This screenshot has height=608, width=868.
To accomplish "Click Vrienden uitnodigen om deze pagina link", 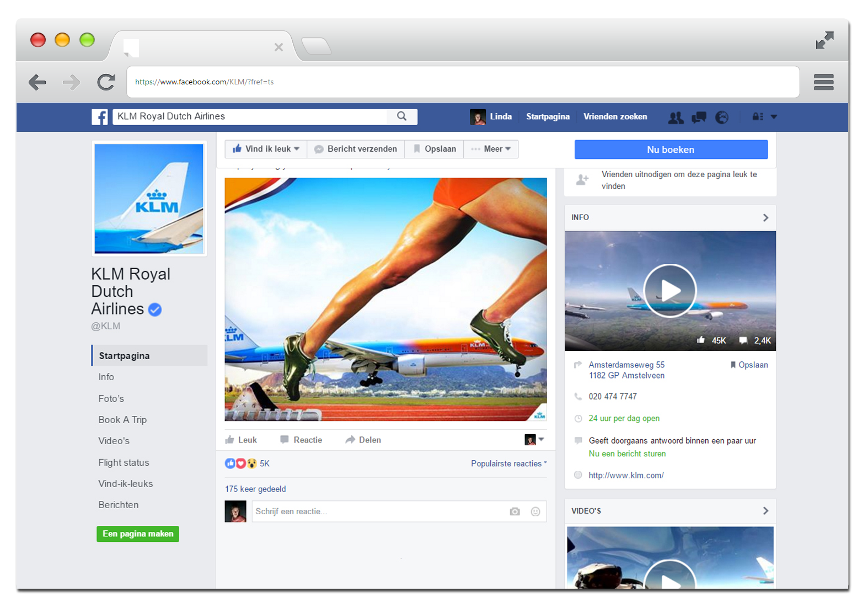I will click(679, 180).
